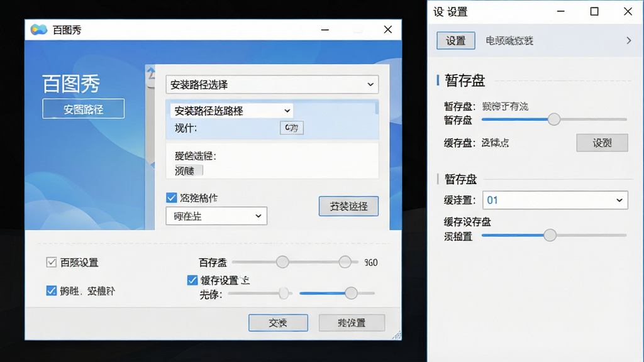Expand the dropdown inside the blue highlighted row
644x362 pixels.
click(231, 111)
